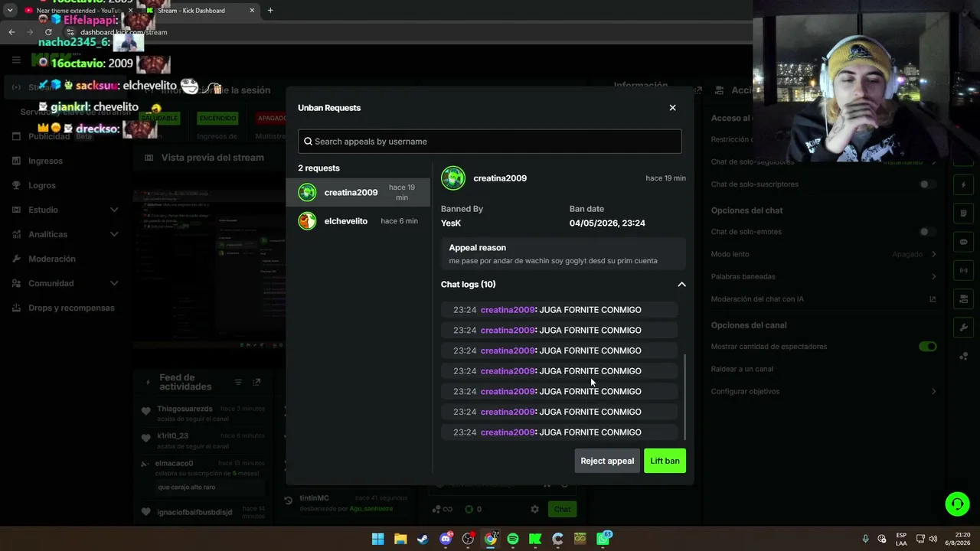Viewport: 980px width, 551px height.
Task: Open Spotify from the taskbar
Action: pos(513,539)
